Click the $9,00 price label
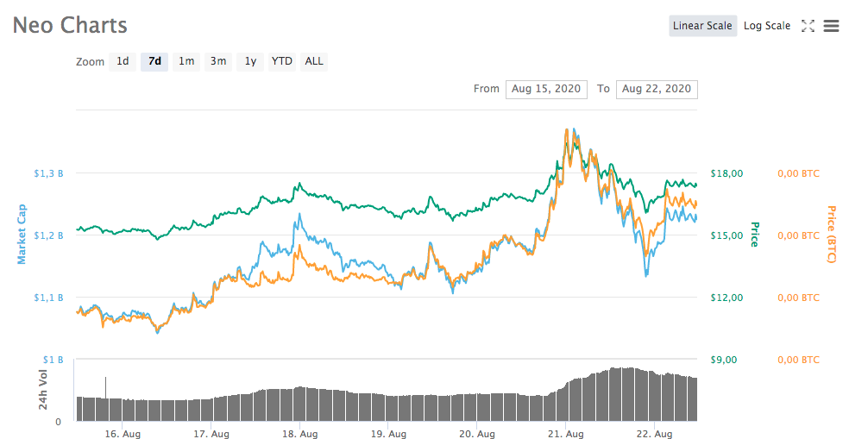868x439 pixels. tap(724, 360)
